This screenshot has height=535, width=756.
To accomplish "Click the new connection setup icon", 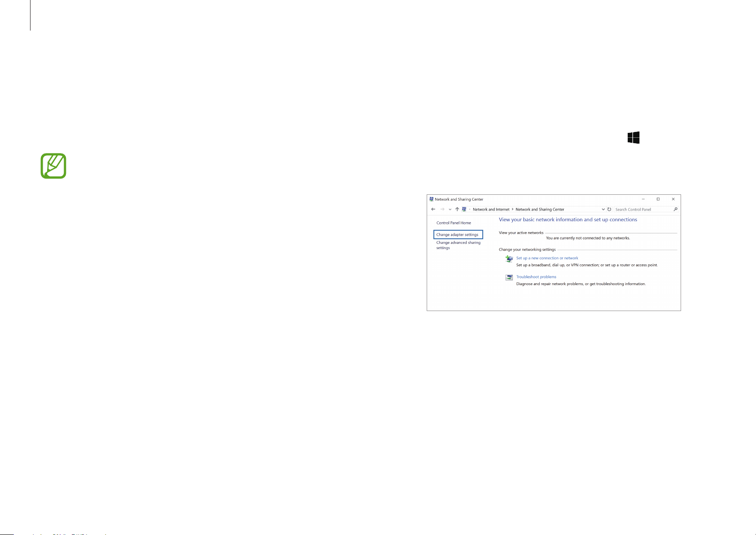I will (x=509, y=259).
